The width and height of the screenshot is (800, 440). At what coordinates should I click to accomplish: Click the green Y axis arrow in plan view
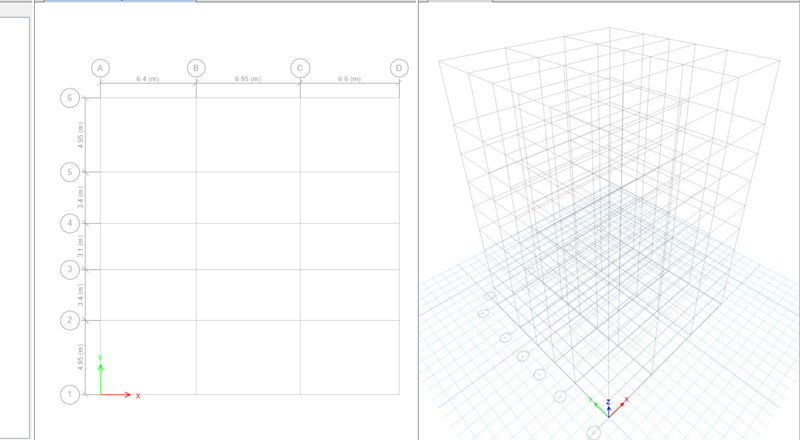pos(101,379)
